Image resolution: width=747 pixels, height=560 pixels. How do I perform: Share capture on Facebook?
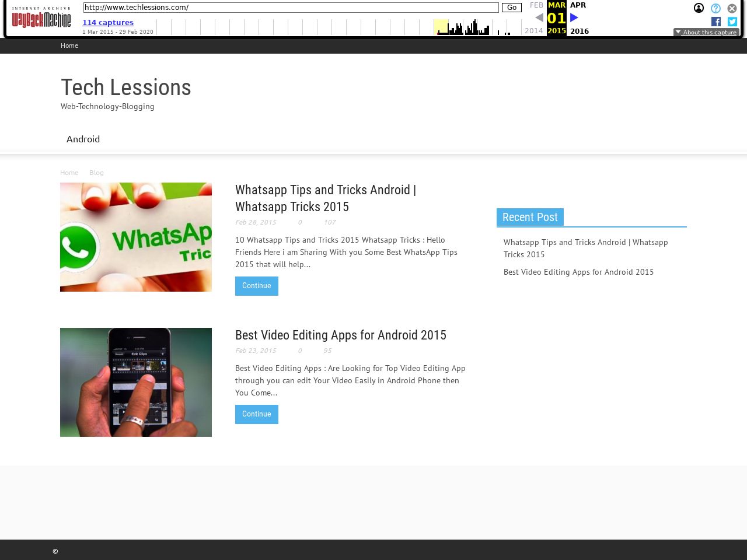tap(716, 22)
